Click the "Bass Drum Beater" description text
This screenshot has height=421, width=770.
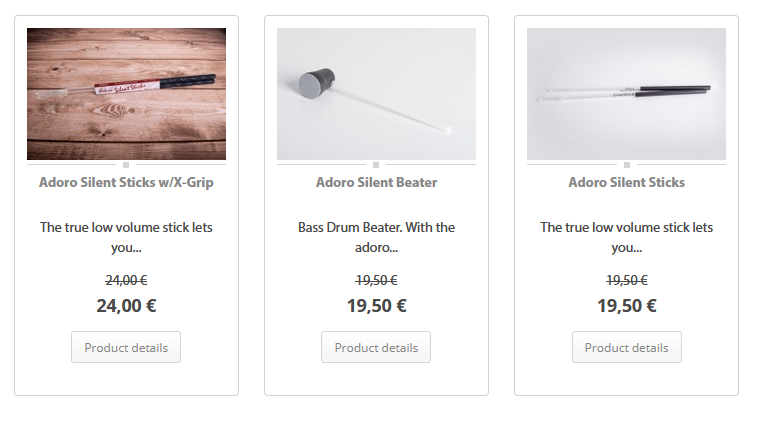(x=376, y=237)
